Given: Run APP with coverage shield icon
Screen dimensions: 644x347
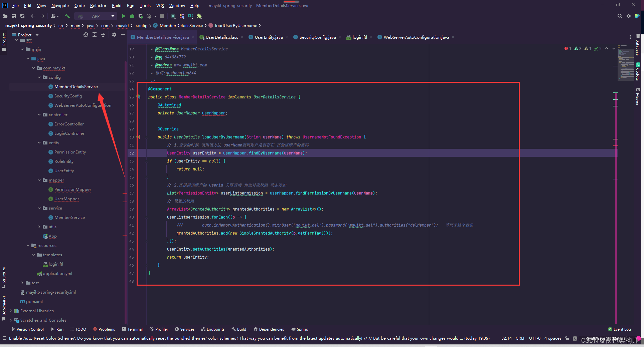Looking at the screenshot, I should click(x=141, y=16).
